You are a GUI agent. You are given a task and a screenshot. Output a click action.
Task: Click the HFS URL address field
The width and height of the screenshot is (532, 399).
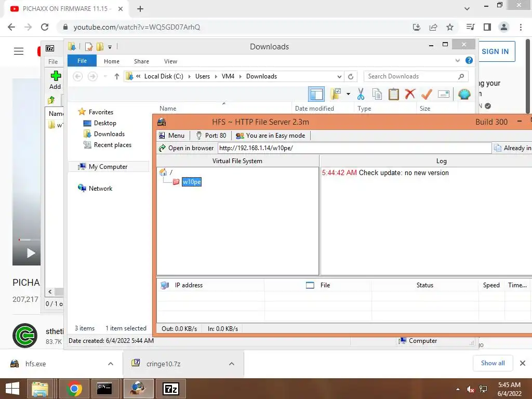(x=354, y=148)
